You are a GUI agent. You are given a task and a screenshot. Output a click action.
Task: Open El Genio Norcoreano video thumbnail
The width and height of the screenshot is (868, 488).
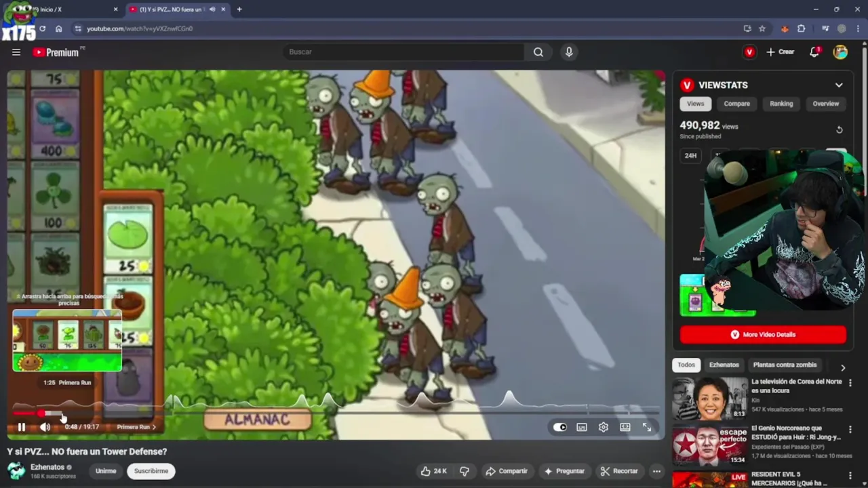point(710,445)
